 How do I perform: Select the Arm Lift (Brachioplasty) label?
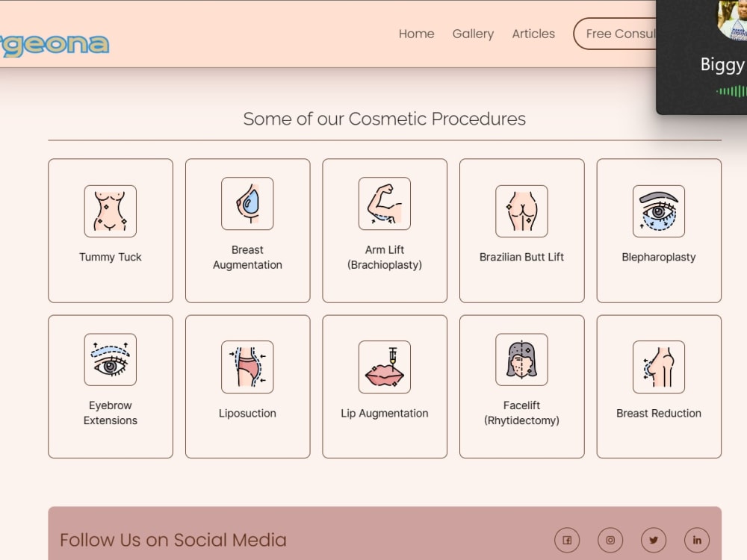(385, 257)
